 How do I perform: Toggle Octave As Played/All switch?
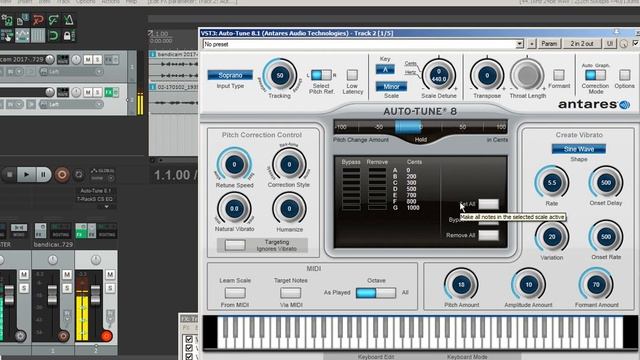point(376,293)
